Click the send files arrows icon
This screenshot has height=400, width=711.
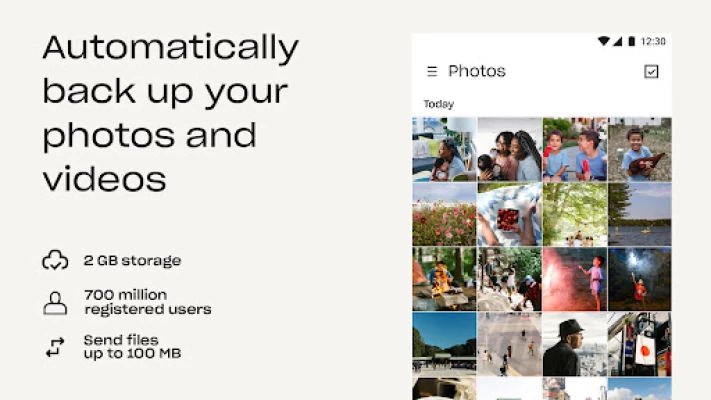pyautogui.click(x=55, y=347)
